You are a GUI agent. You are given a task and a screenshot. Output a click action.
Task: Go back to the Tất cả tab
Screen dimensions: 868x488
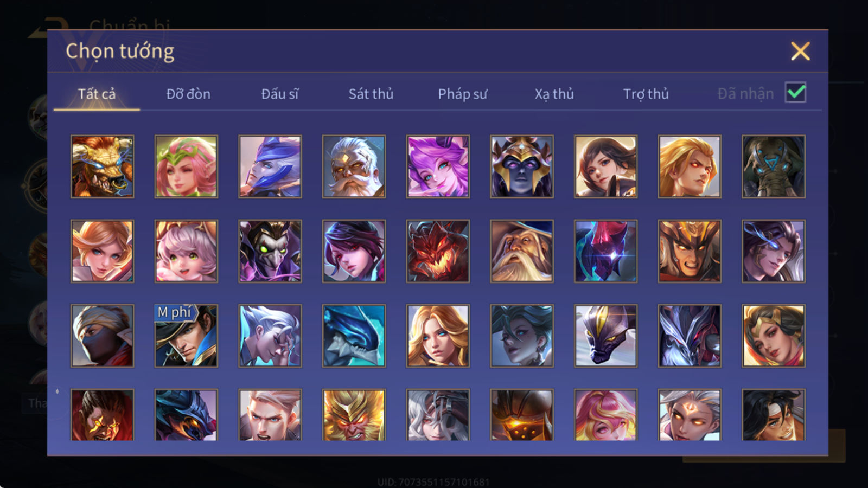pos(97,94)
